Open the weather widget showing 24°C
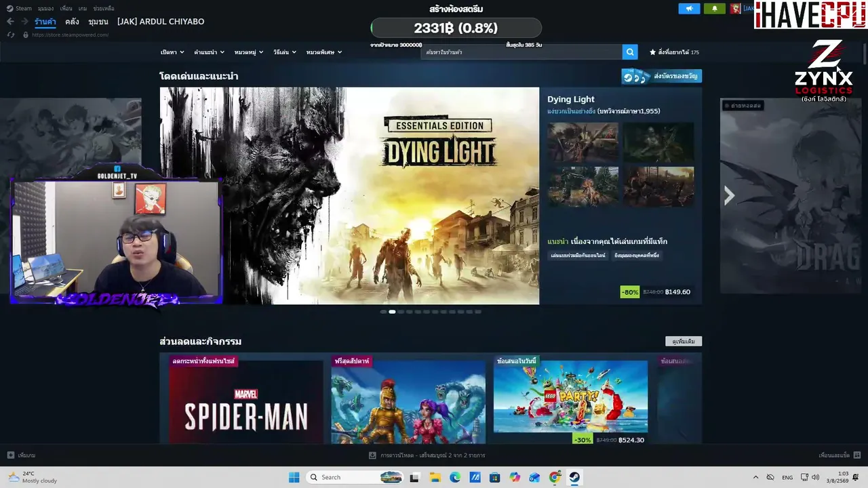The height and width of the screenshot is (488, 868). click(x=33, y=477)
